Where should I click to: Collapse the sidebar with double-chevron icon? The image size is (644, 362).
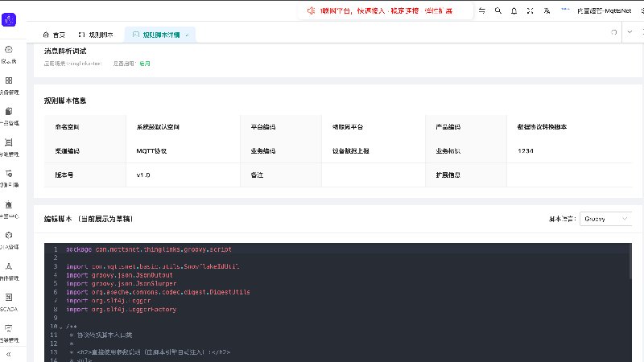coord(8,354)
